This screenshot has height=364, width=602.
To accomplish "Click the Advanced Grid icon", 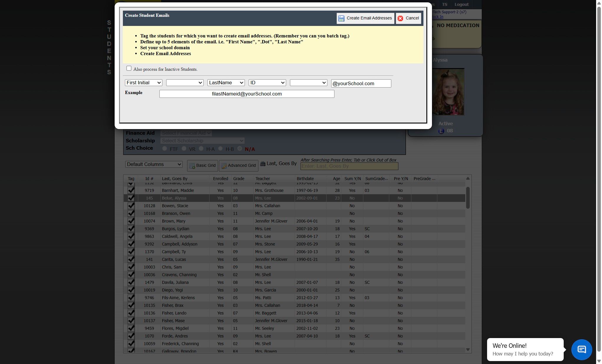I will coord(224,166).
